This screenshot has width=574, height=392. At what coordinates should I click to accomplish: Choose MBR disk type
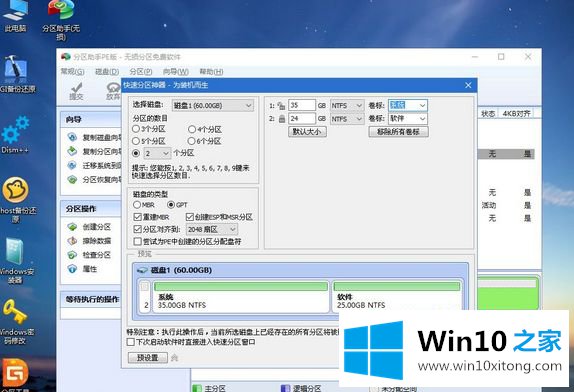coord(137,205)
